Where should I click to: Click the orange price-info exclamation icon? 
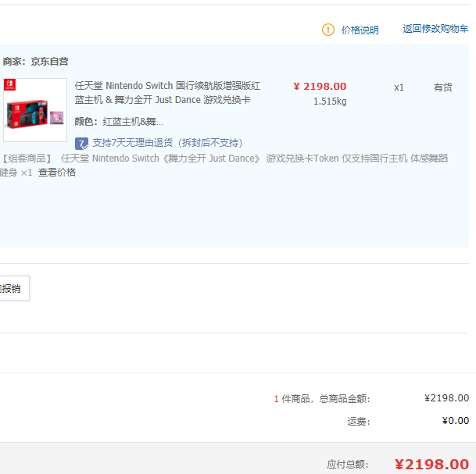point(327,30)
